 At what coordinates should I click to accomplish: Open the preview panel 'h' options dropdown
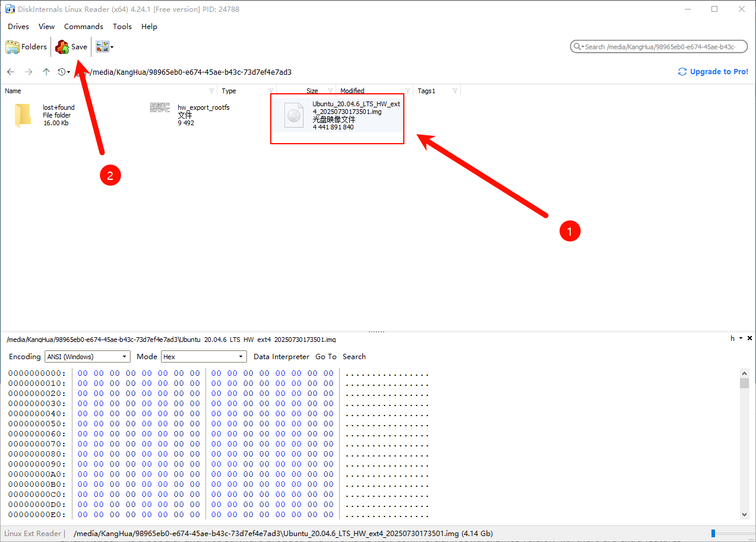click(x=736, y=338)
